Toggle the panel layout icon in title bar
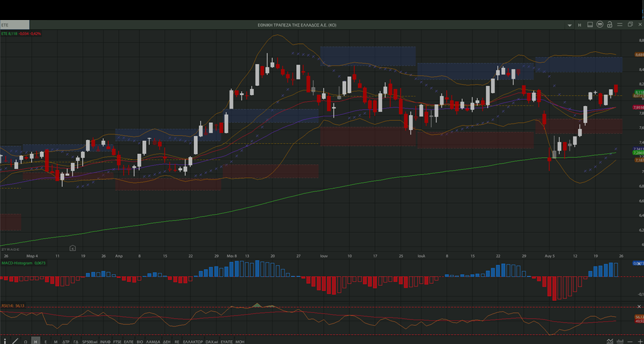Image resolution: width=644 pixels, height=344 pixels. [590, 25]
